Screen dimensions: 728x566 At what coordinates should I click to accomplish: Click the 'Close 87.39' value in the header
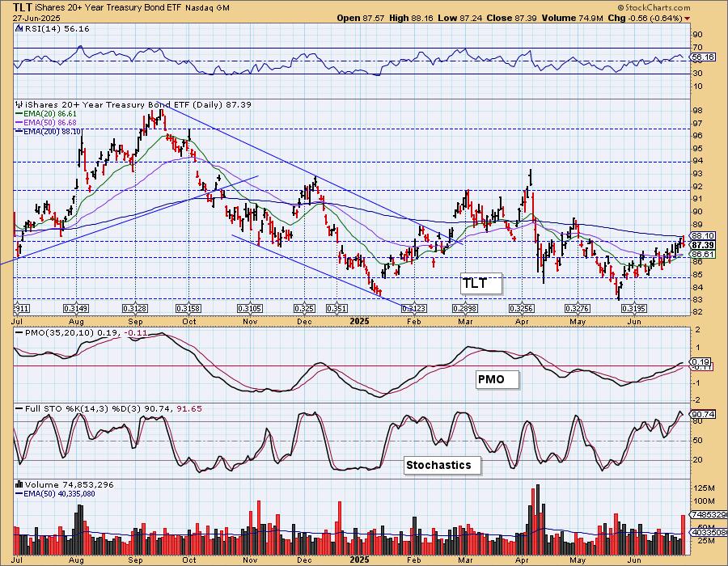pyautogui.click(x=511, y=18)
